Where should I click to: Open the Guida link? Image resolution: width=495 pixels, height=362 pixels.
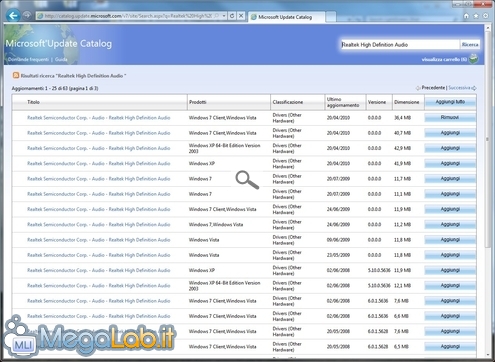pos(61,59)
